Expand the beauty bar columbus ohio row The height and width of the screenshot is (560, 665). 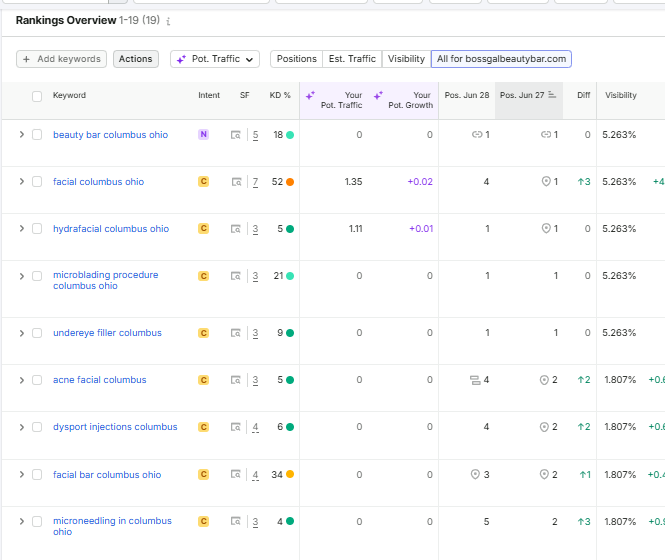(x=22, y=134)
